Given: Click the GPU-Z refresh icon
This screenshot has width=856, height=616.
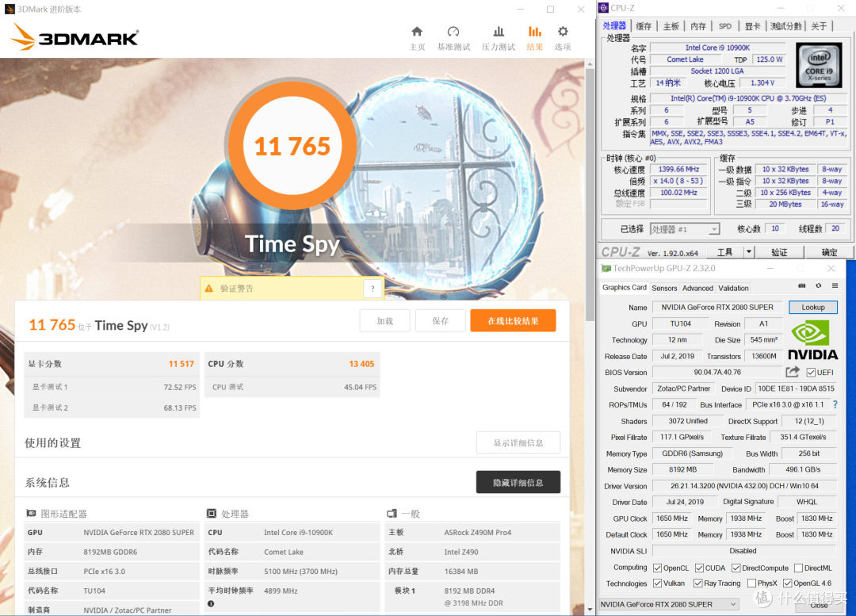Looking at the screenshot, I should point(818,285).
